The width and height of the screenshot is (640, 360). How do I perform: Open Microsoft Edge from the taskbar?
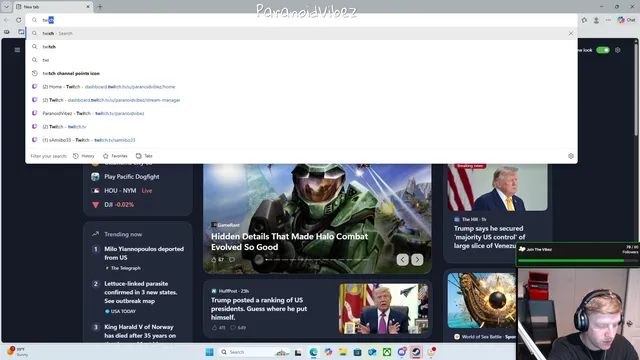pos(313,352)
